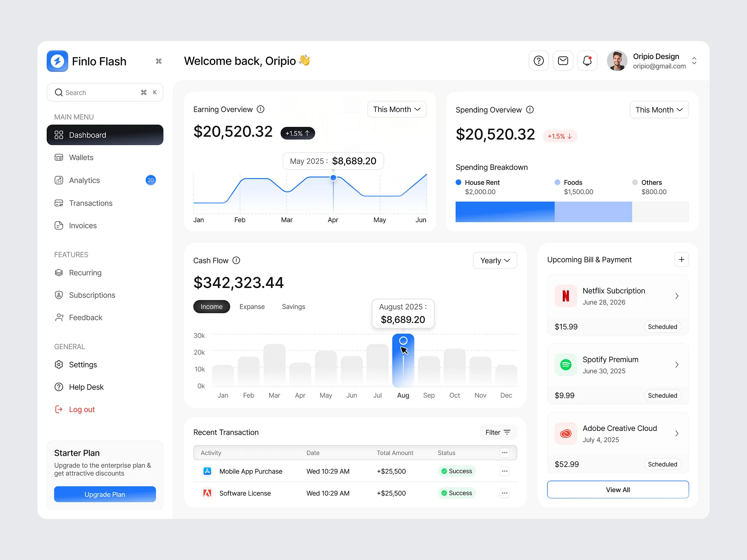747x560 pixels.
Task: Open Filter options for Recent Transaction
Action: click(498, 432)
